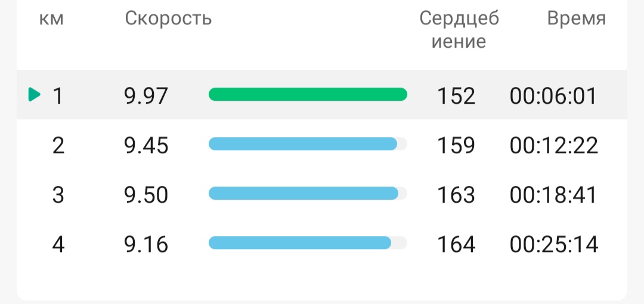Click the Время column header
The width and height of the screenshot is (644, 304).
(x=577, y=19)
